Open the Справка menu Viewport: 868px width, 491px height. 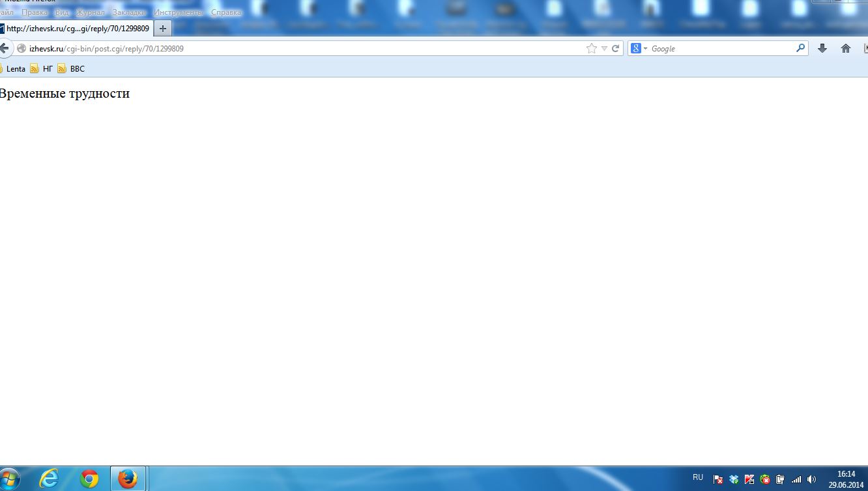225,12
